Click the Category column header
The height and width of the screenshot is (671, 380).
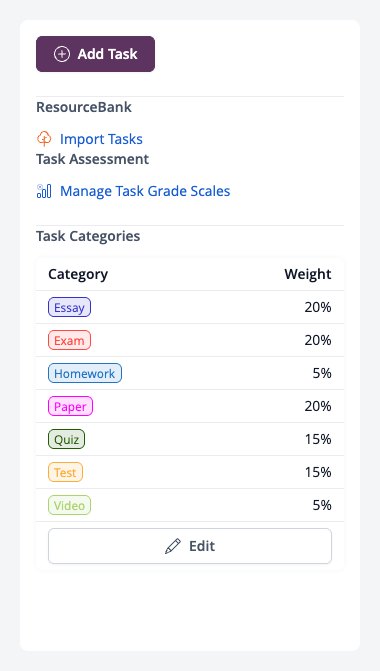(78, 274)
